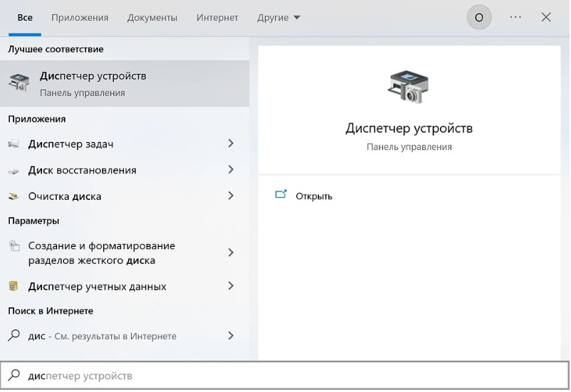Click the Очистка диска icon
571x392 pixels.
(x=14, y=196)
